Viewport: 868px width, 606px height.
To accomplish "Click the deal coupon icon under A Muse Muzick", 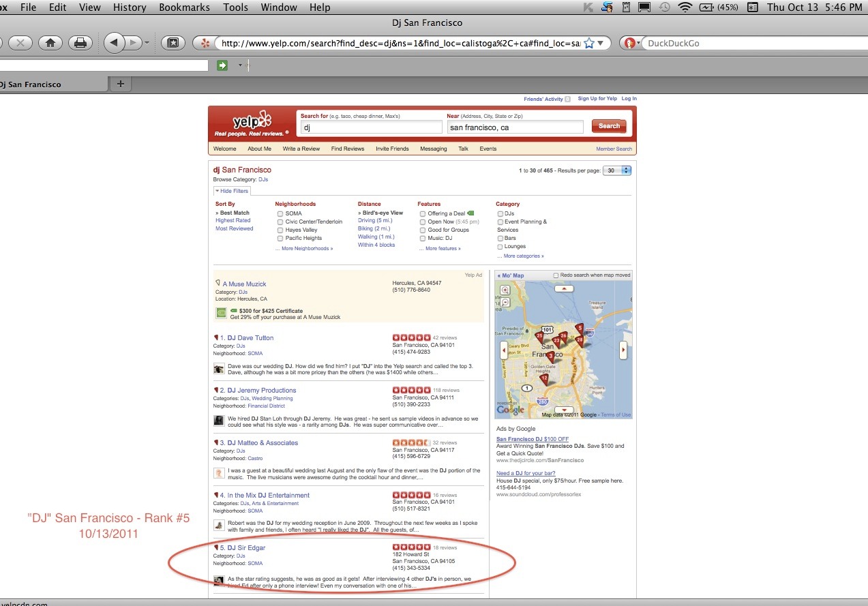I will [221, 313].
